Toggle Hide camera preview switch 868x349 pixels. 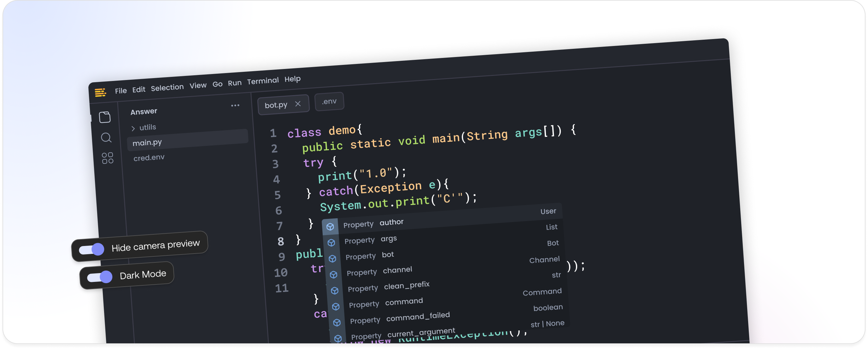pos(92,249)
